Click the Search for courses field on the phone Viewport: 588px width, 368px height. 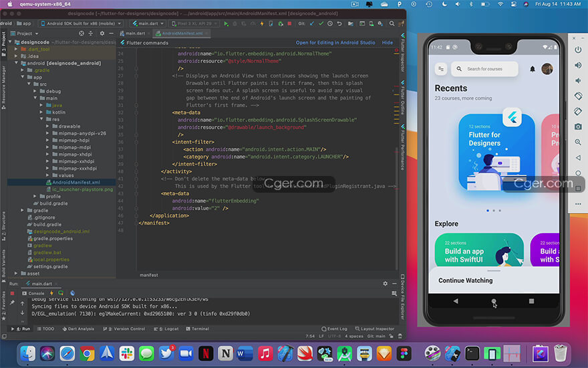tap(484, 69)
